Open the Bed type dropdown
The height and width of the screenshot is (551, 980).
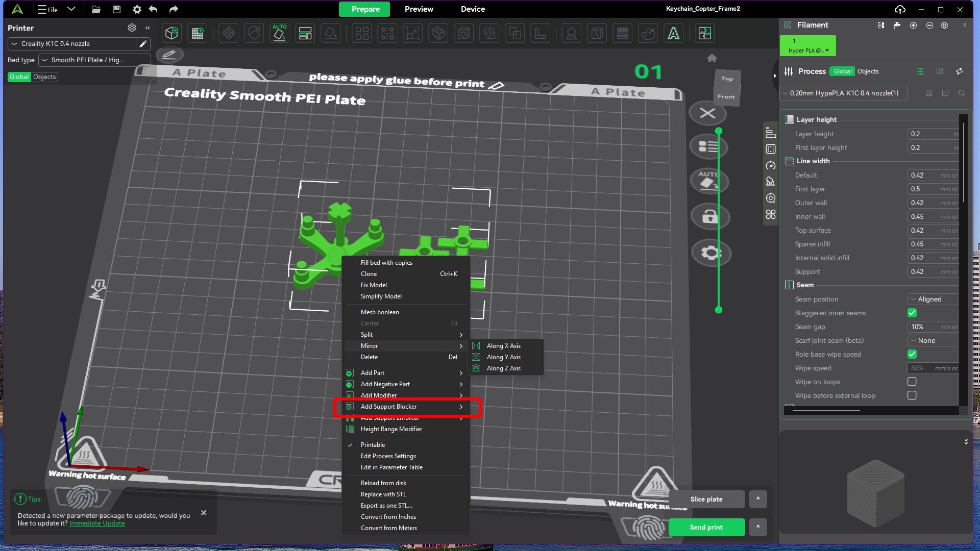(94, 60)
